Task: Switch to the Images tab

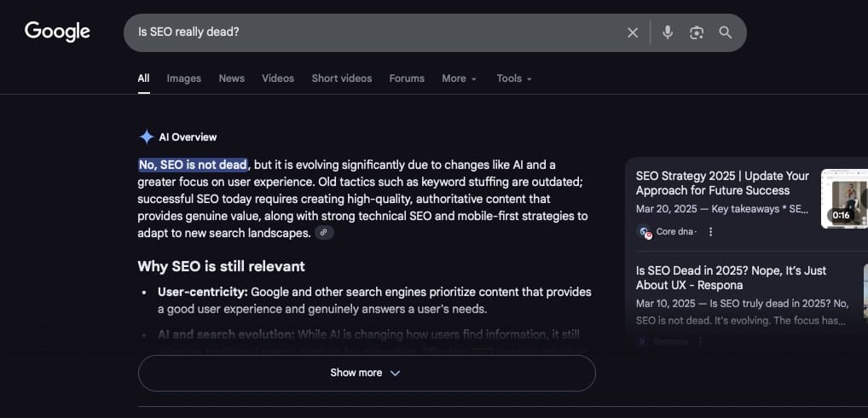Action: click(184, 78)
